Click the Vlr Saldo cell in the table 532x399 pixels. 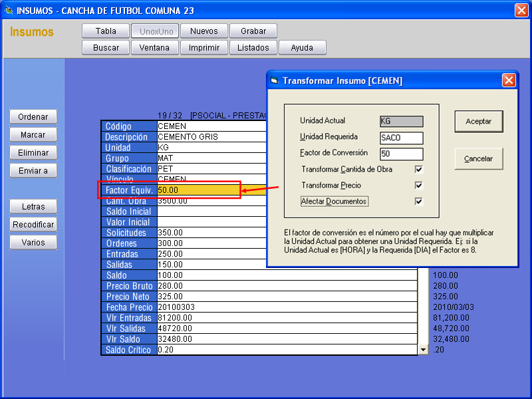[287, 339]
